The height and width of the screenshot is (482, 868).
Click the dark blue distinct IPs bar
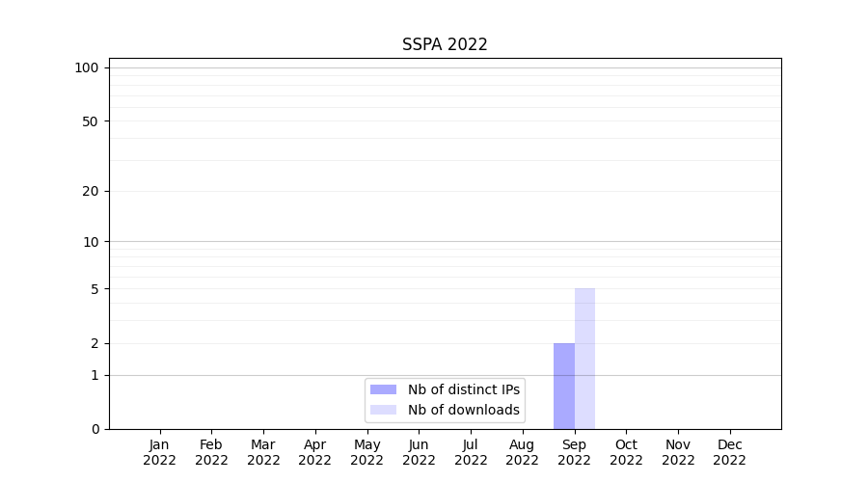click(564, 386)
